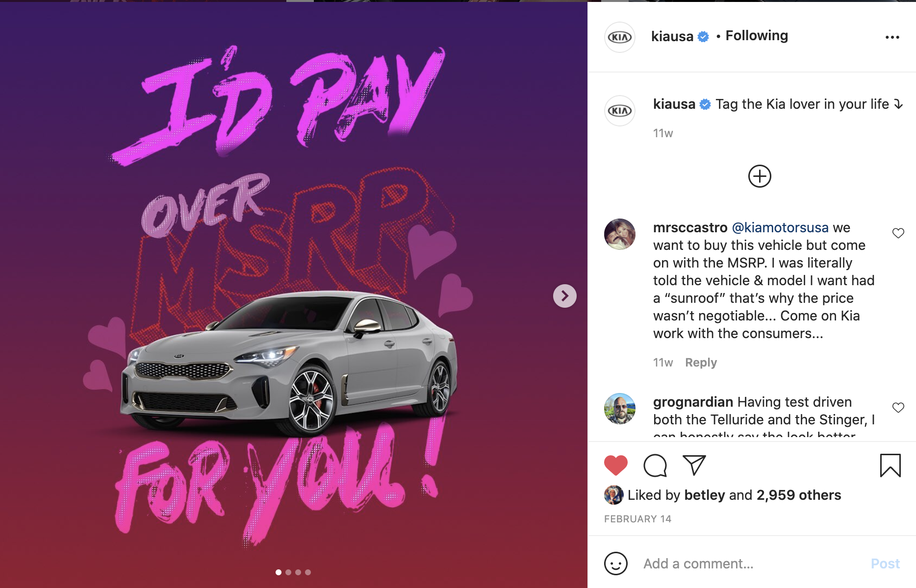Image resolution: width=916 pixels, height=588 pixels.
Task: Like grognardian's comment heart
Action: pos(898,408)
